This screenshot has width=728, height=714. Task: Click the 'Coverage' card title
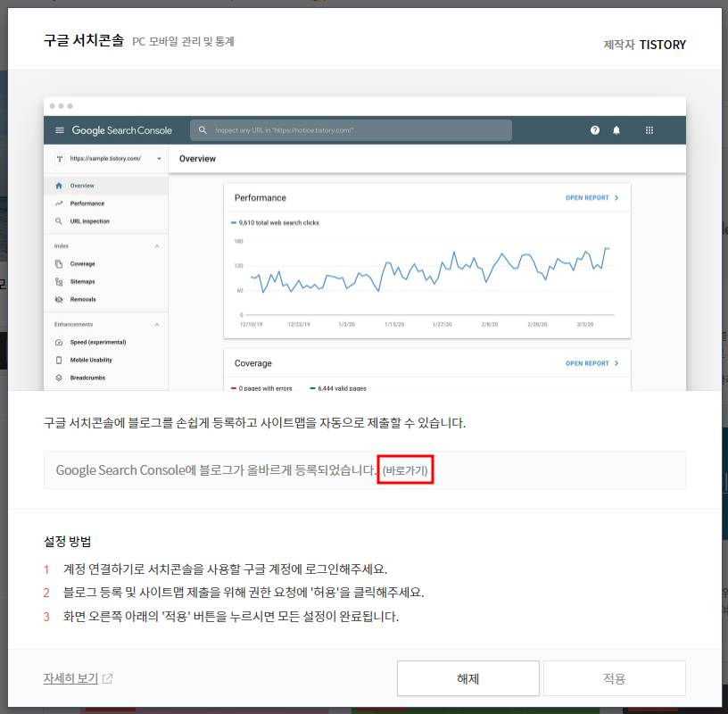pos(253,363)
